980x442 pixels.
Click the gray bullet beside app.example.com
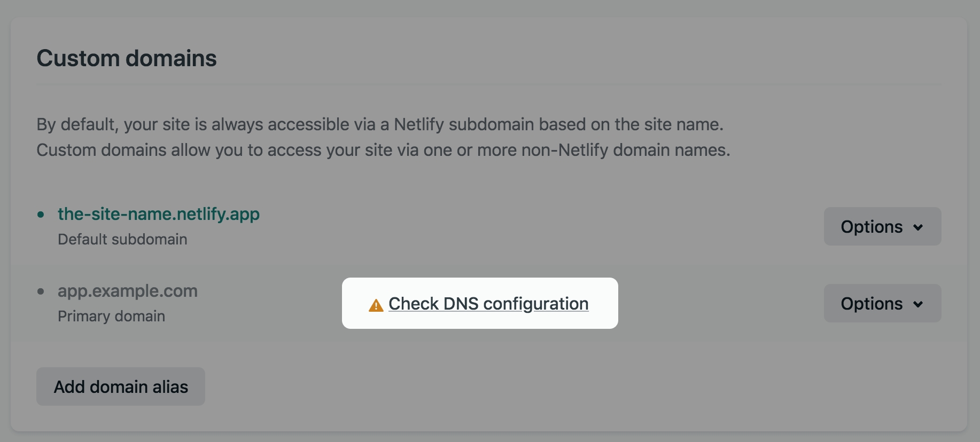pyautogui.click(x=41, y=291)
